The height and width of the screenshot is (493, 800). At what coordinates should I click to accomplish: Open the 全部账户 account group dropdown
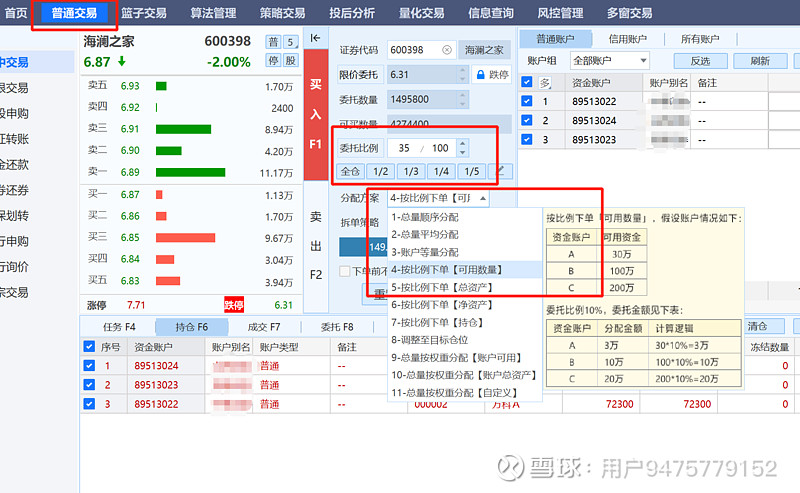[609, 61]
